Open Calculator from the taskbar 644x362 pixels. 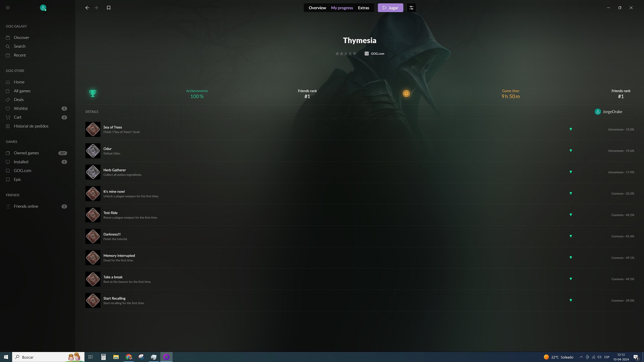(103, 357)
